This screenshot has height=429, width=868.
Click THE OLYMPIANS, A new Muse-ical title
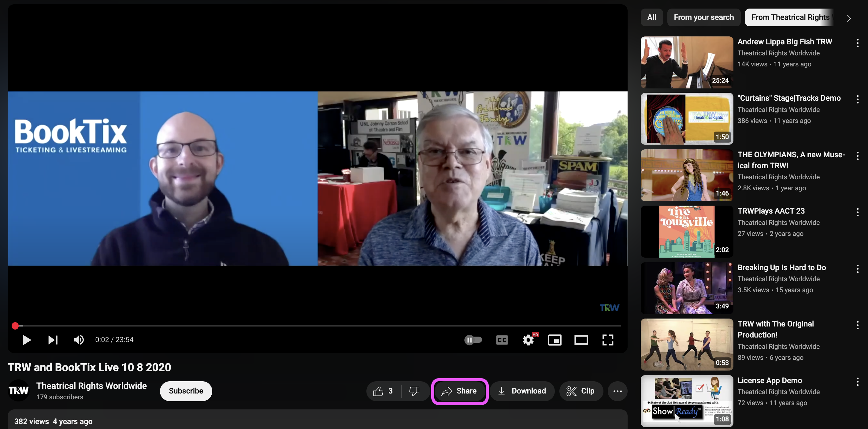[x=791, y=160]
